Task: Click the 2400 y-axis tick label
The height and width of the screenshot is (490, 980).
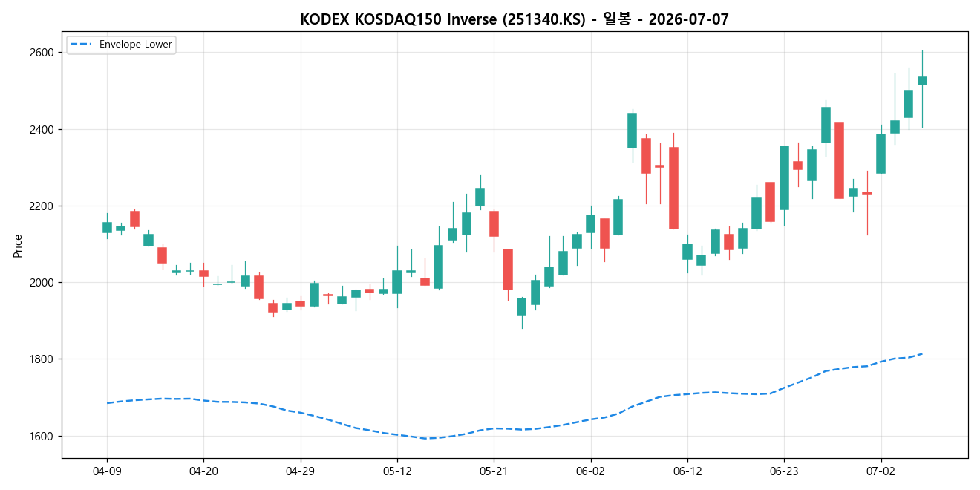Action: tap(43, 129)
